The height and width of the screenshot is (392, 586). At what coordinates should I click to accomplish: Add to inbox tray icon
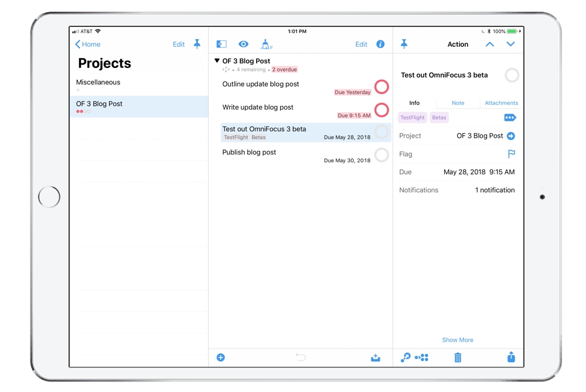tap(376, 357)
